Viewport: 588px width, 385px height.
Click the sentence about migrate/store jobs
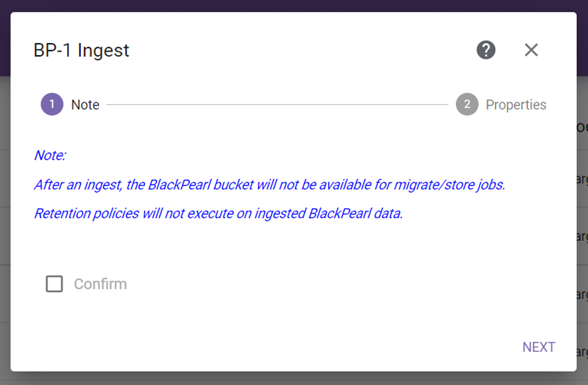270,185
